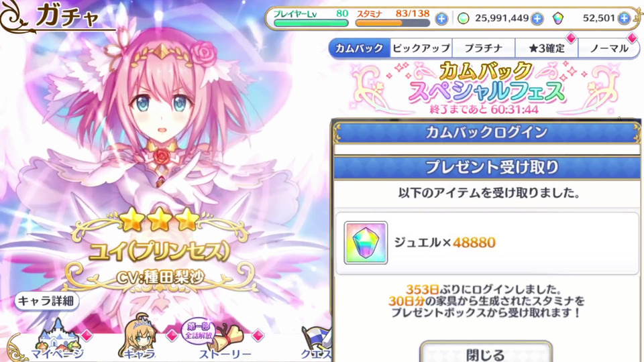Switch to the ピックアップ gacha tab

point(421,48)
